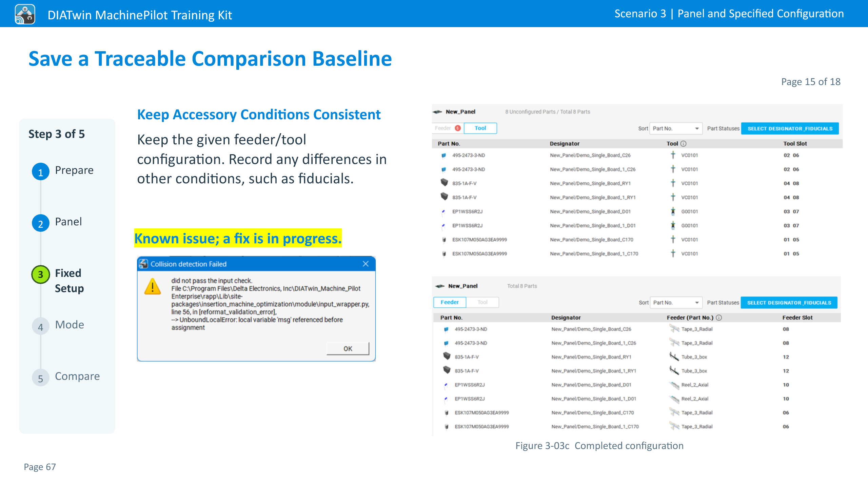Click the info icon beside Feeder (Part No.) header
This screenshot has height=488, width=868.
[719, 318]
